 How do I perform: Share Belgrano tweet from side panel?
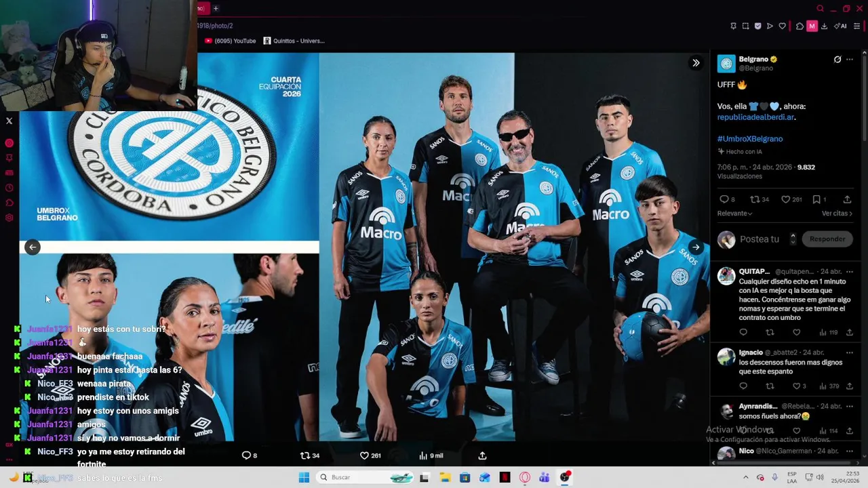847,199
